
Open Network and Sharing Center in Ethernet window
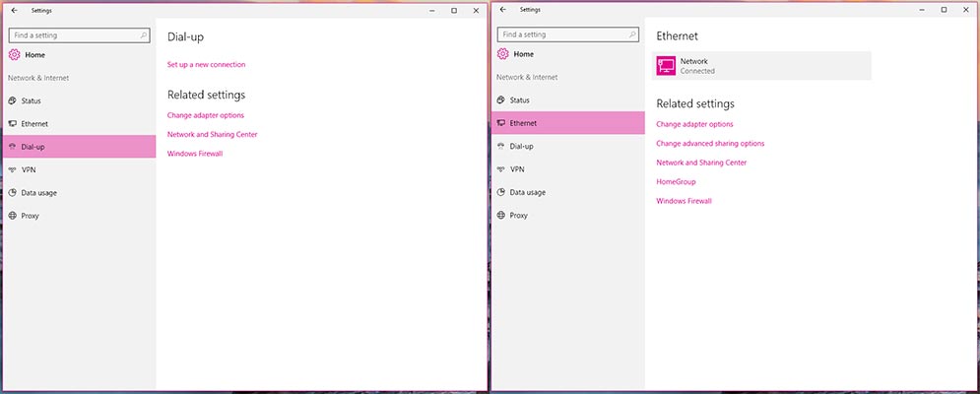[x=701, y=163]
